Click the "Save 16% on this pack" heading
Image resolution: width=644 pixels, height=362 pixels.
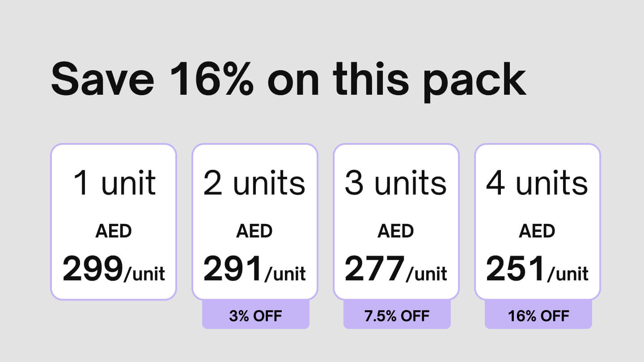(x=288, y=80)
